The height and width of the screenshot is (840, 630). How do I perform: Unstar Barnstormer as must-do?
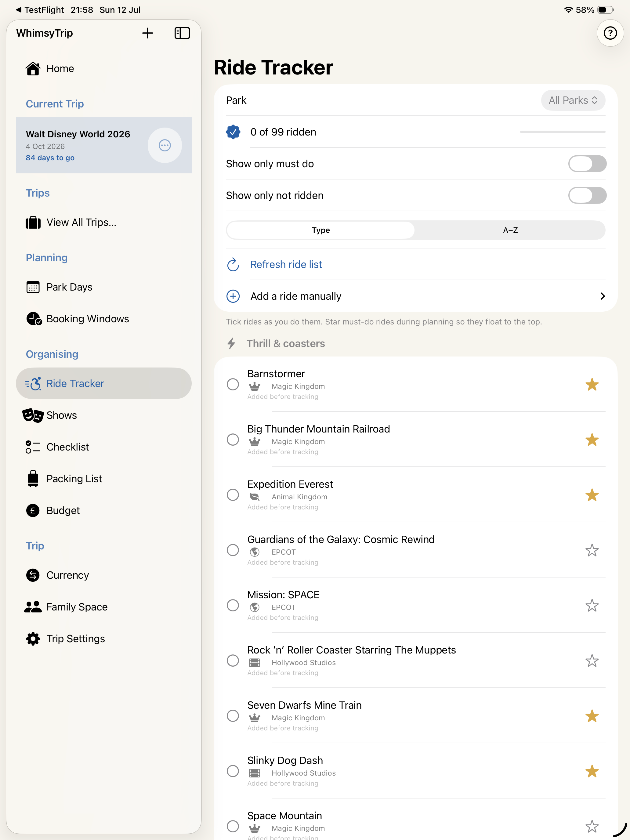(x=592, y=385)
